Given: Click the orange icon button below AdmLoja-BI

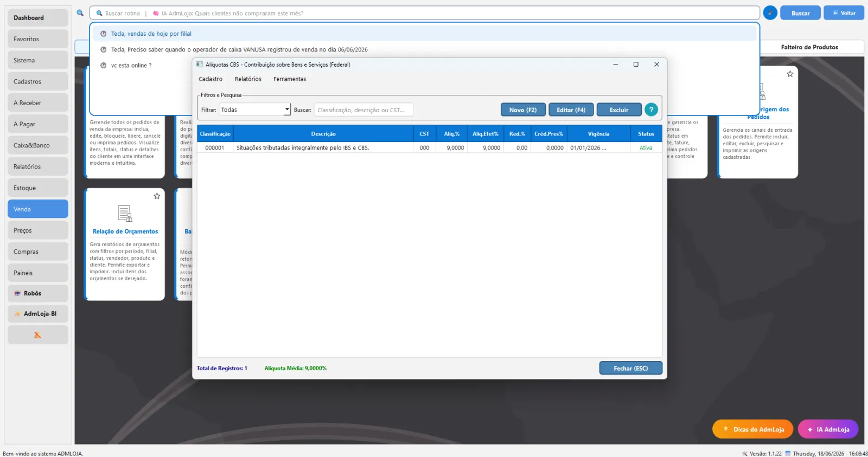Looking at the screenshot, I should (x=37, y=335).
